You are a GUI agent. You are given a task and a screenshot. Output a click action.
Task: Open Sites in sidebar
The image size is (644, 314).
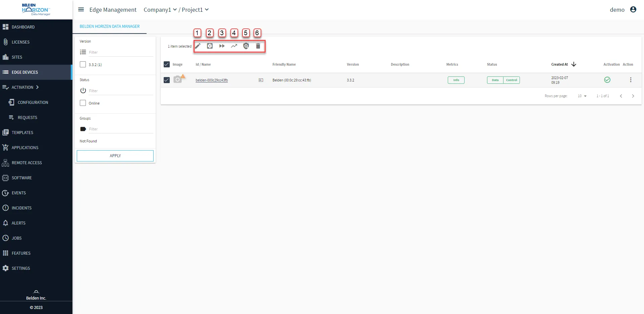pyautogui.click(x=36, y=57)
